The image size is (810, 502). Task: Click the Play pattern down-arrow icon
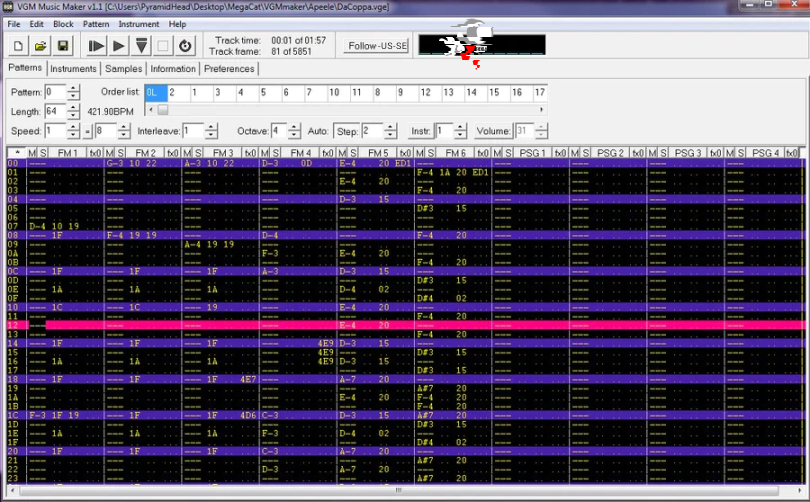[142, 46]
